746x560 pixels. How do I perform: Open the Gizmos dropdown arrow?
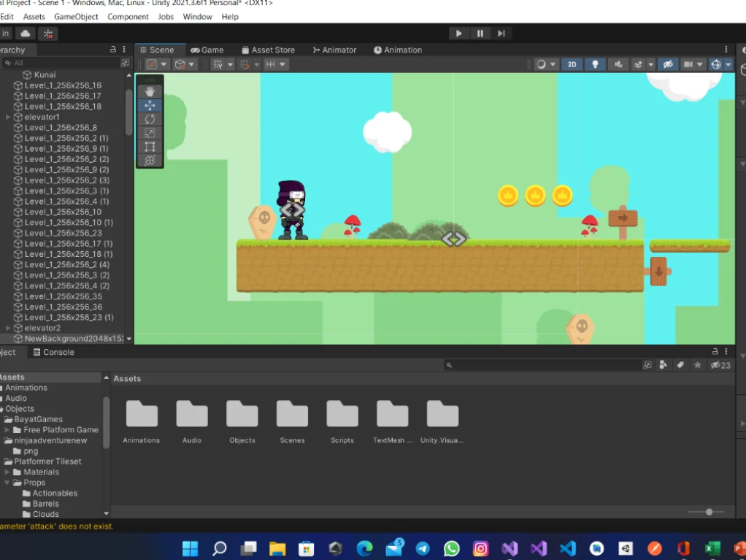tap(728, 64)
